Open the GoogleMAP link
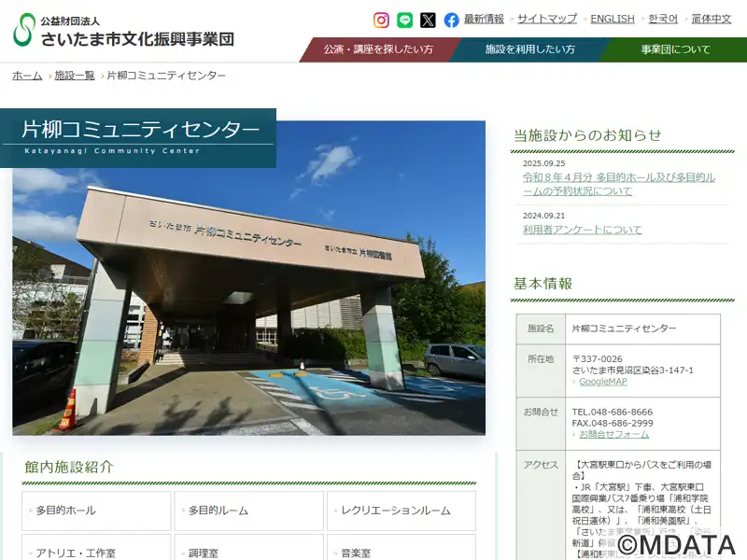This screenshot has height=560, width=747. [x=602, y=382]
